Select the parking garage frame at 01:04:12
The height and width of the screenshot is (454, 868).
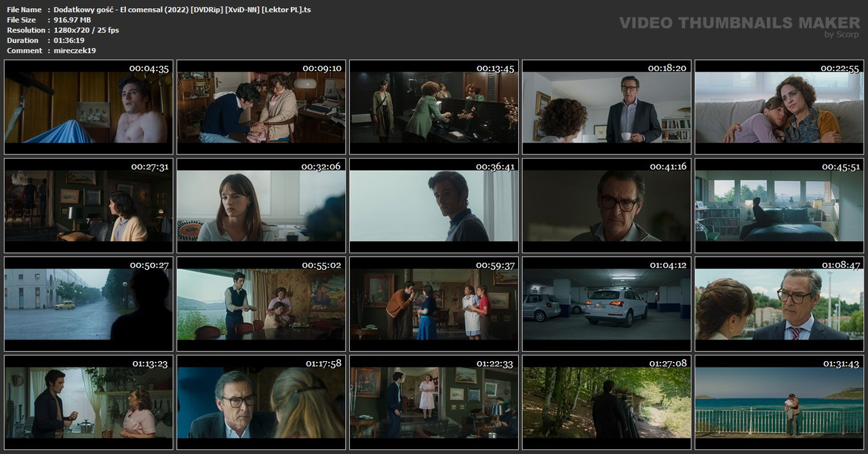[x=606, y=304]
